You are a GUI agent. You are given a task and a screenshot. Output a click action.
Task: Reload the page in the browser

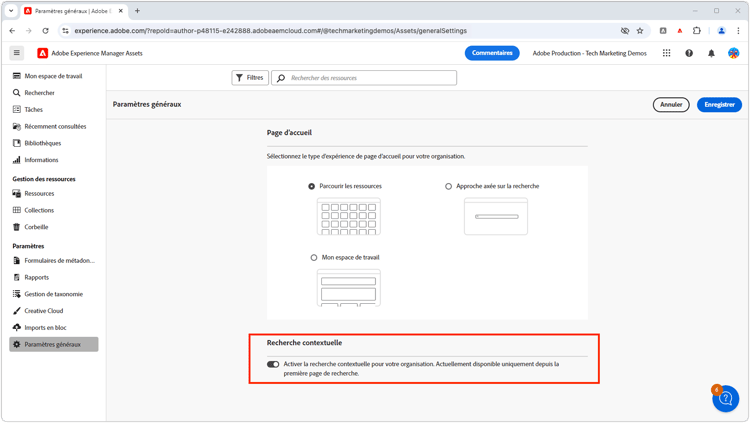pyautogui.click(x=45, y=31)
